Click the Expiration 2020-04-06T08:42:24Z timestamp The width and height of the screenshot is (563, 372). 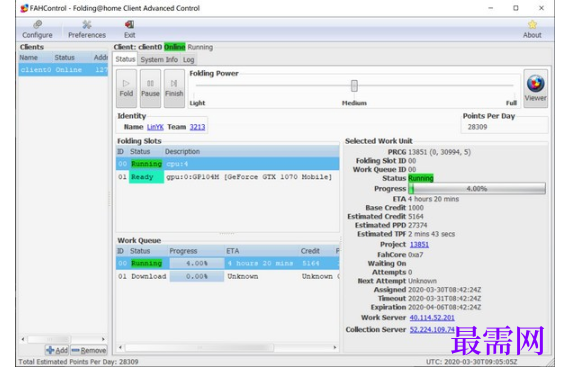pyautogui.click(x=445, y=308)
